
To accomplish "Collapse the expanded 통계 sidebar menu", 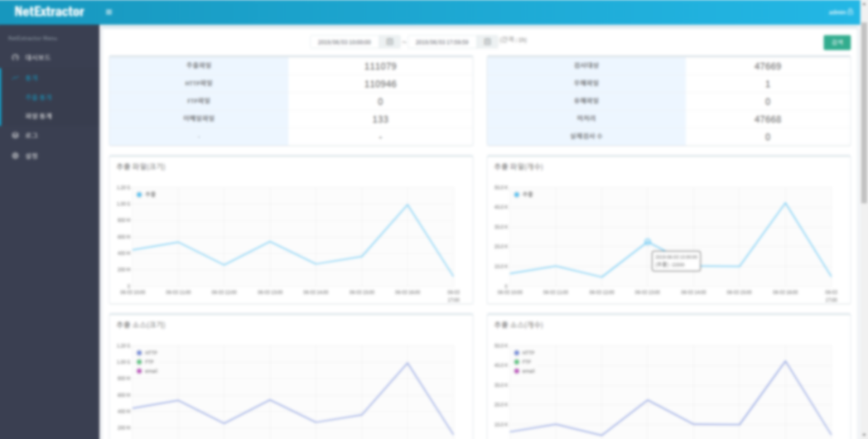I will click(x=33, y=77).
